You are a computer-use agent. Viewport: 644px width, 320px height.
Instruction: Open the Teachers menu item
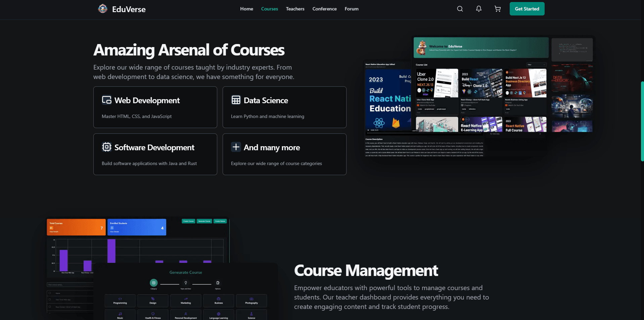tap(295, 9)
